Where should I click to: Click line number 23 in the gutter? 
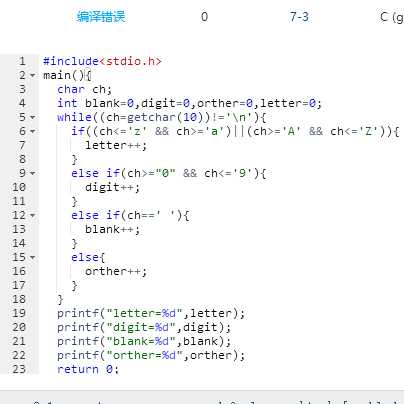click(19, 369)
